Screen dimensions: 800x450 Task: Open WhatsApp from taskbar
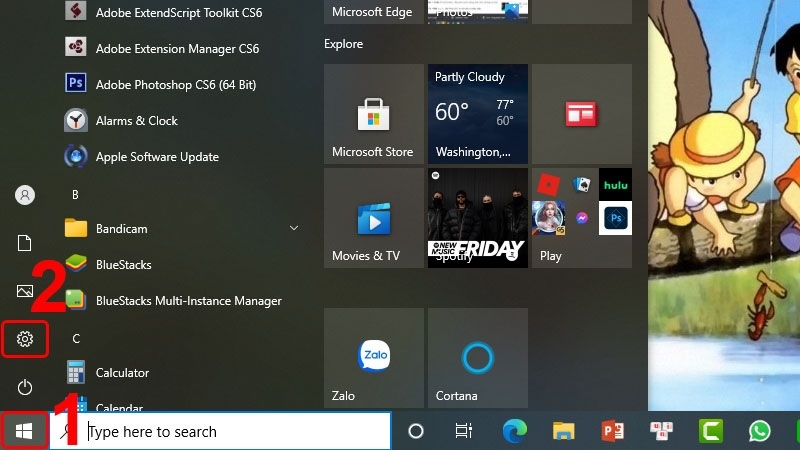[x=760, y=431]
